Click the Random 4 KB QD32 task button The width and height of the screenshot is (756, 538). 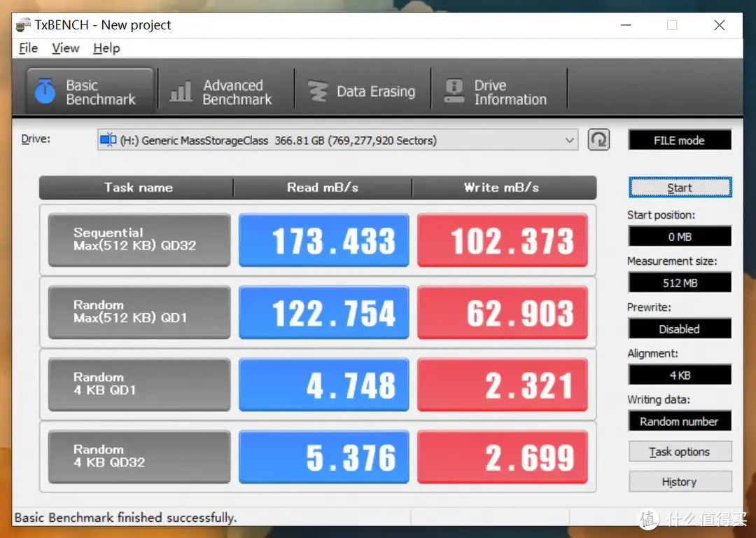tap(139, 457)
